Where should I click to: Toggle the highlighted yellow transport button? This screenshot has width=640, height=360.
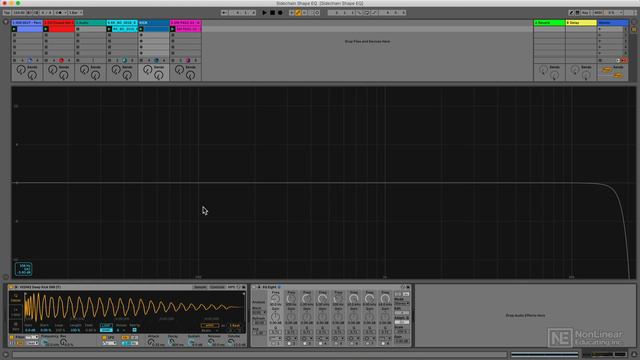click(298, 13)
